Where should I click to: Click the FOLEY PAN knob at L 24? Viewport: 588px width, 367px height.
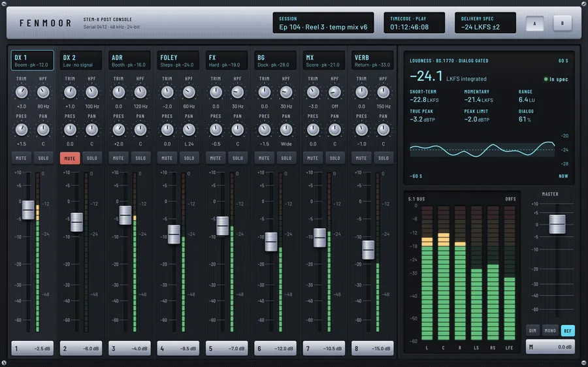click(x=189, y=130)
